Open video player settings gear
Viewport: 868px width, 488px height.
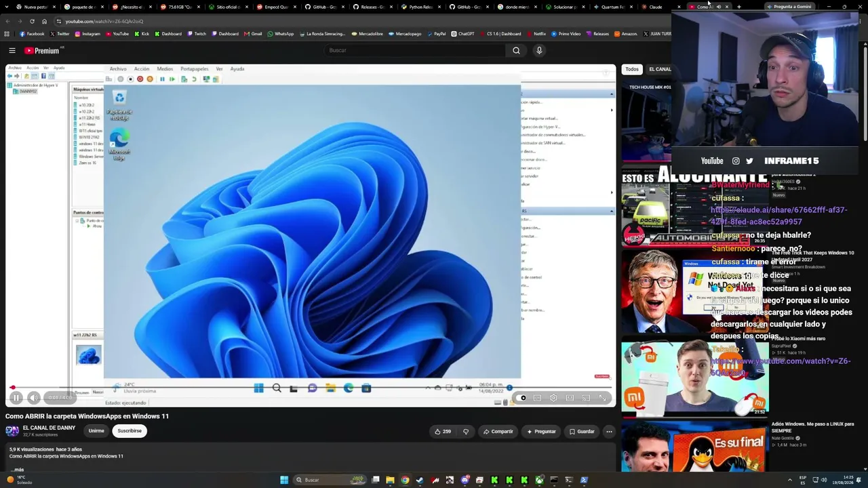coord(553,398)
